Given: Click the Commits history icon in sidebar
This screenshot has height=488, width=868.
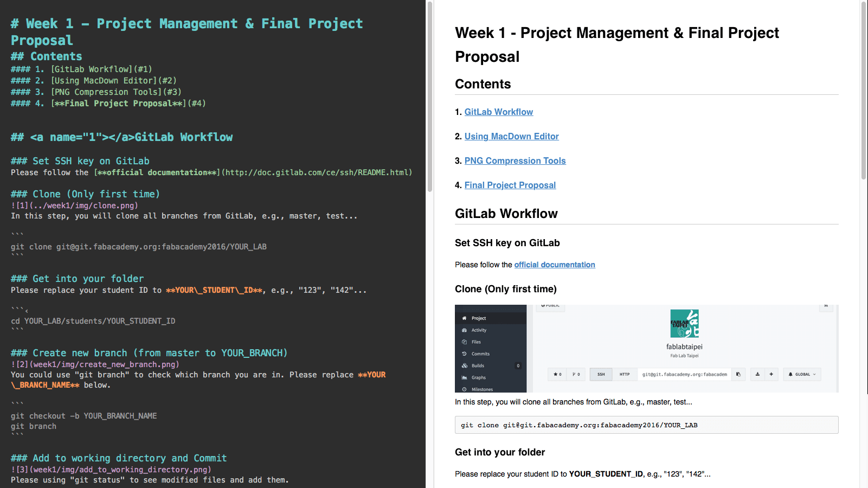Looking at the screenshot, I should 464,354.
